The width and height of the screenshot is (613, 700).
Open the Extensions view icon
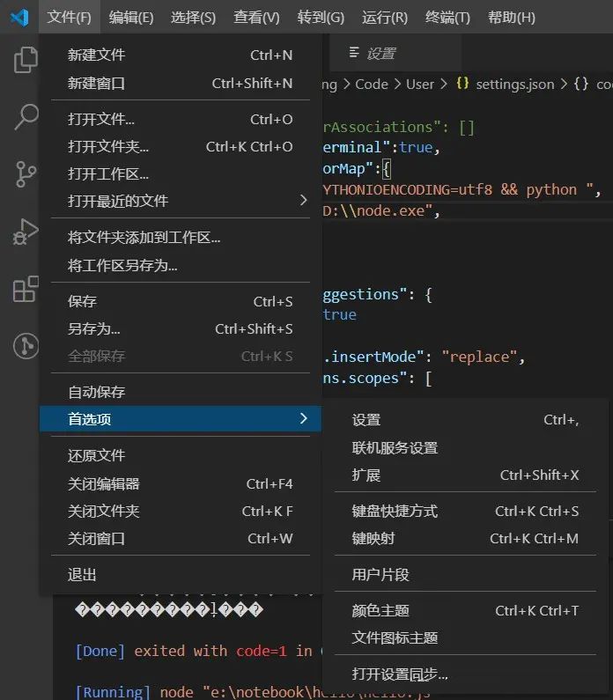[x=26, y=289]
